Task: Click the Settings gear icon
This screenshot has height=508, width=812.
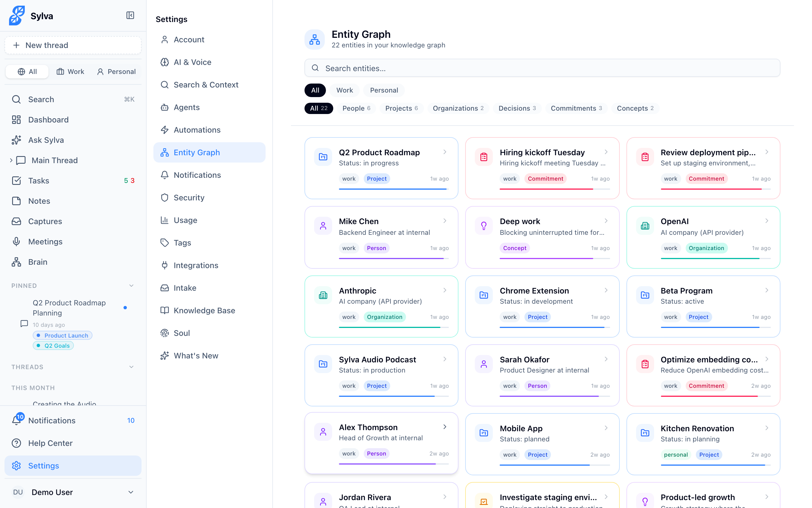Action: pos(16,466)
